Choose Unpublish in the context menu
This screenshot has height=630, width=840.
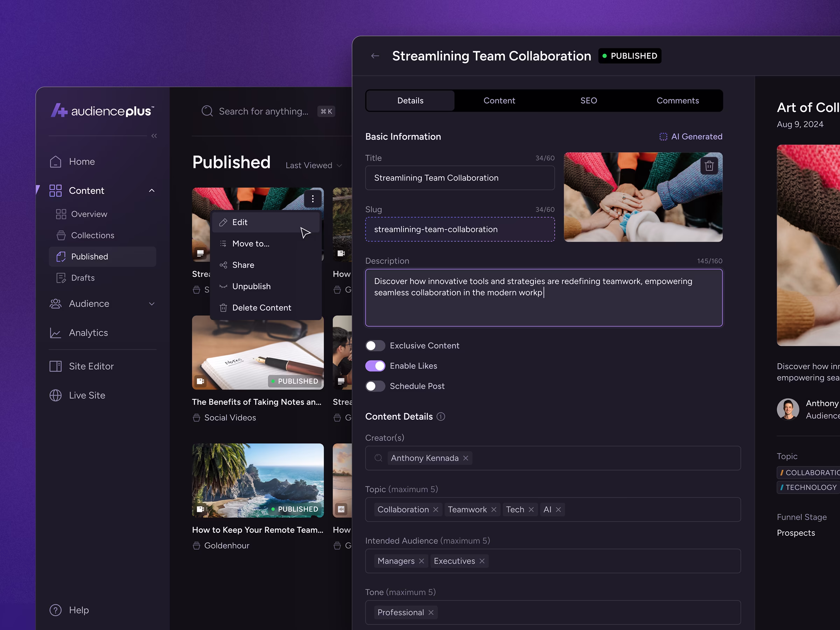point(265,286)
